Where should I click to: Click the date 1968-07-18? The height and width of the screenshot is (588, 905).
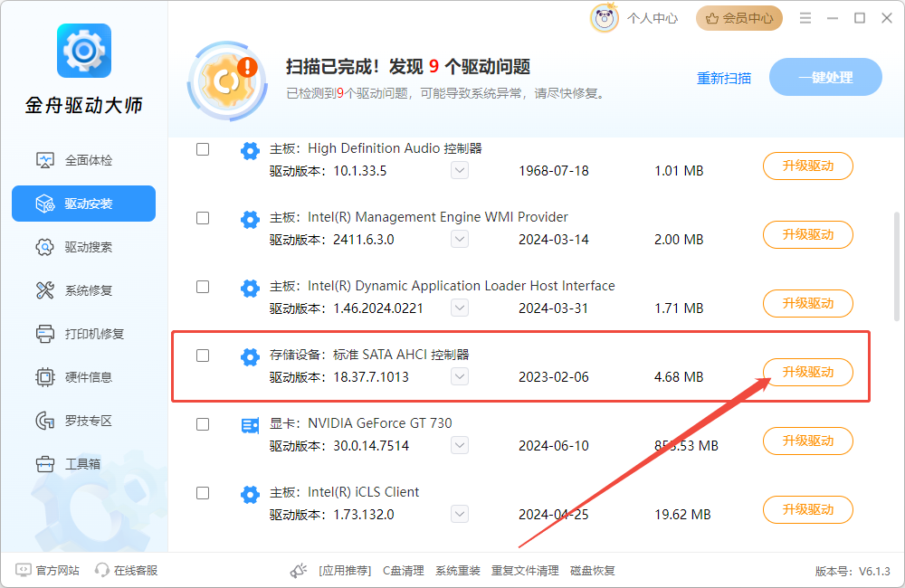[554, 171]
